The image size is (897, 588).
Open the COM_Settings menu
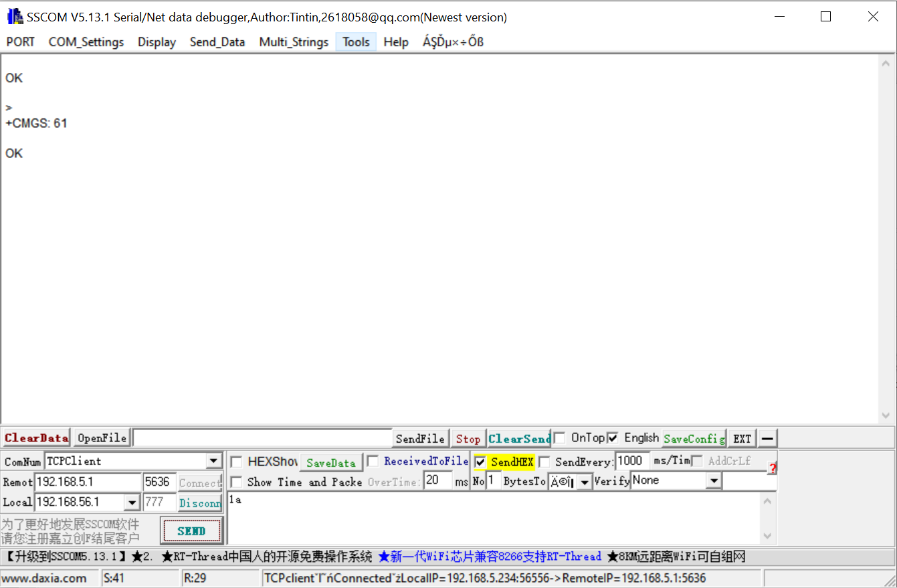click(86, 42)
